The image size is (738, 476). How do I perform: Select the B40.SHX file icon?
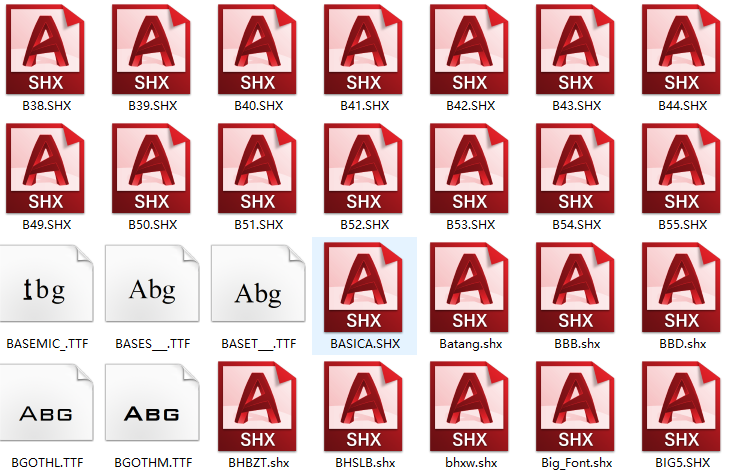pyautogui.click(x=257, y=49)
